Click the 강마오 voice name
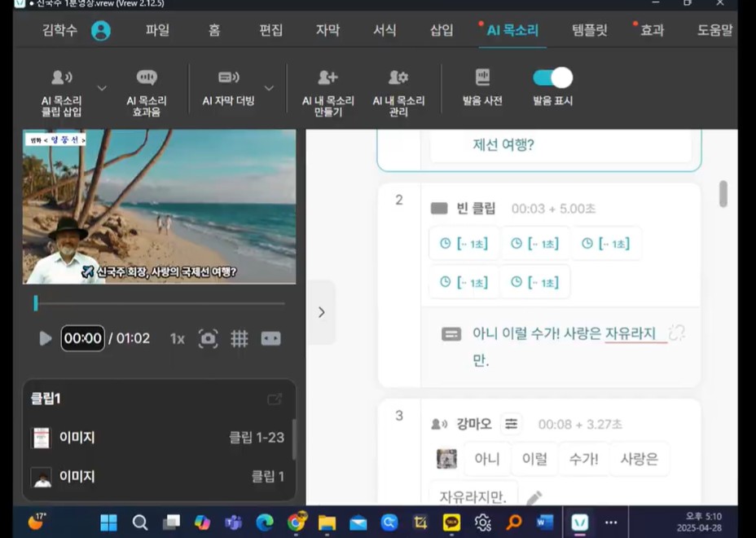Screen dimensions: 756x538 pos(473,424)
